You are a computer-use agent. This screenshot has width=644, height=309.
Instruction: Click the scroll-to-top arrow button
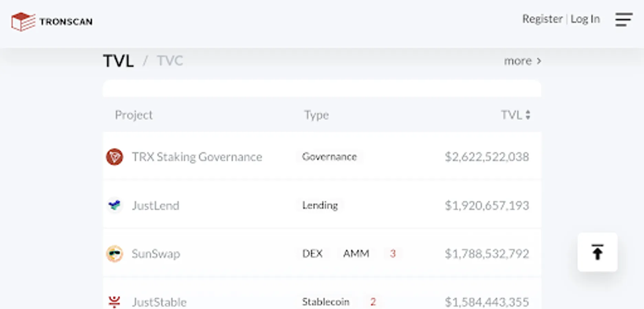click(597, 252)
